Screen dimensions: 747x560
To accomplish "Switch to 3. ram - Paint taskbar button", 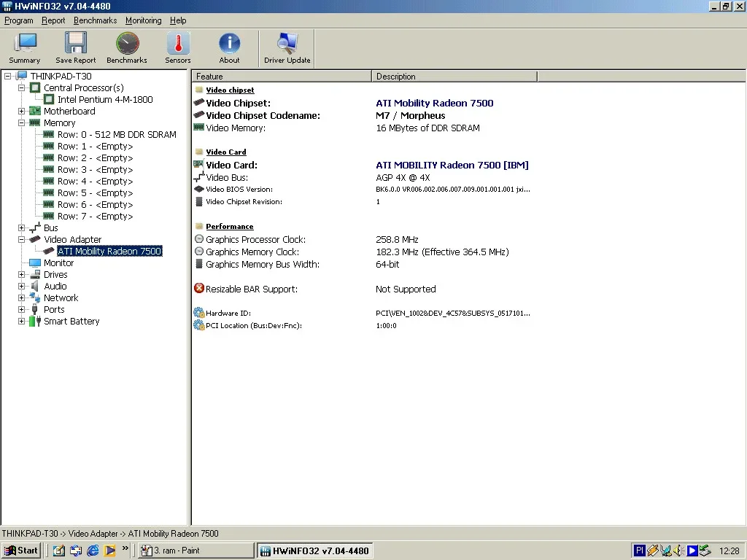I will coord(196,551).
